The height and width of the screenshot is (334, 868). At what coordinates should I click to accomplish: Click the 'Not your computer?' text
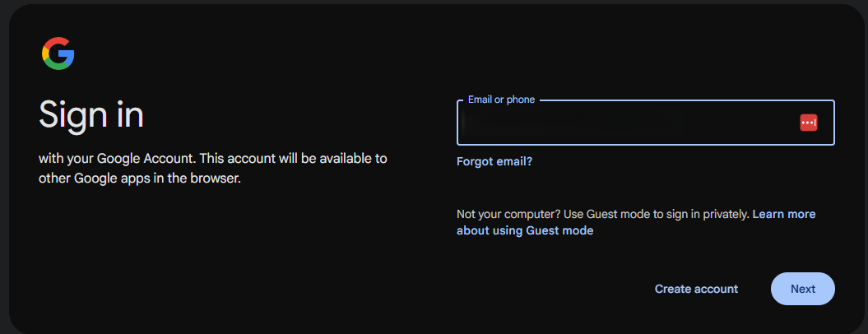click(x=503, y=214)
